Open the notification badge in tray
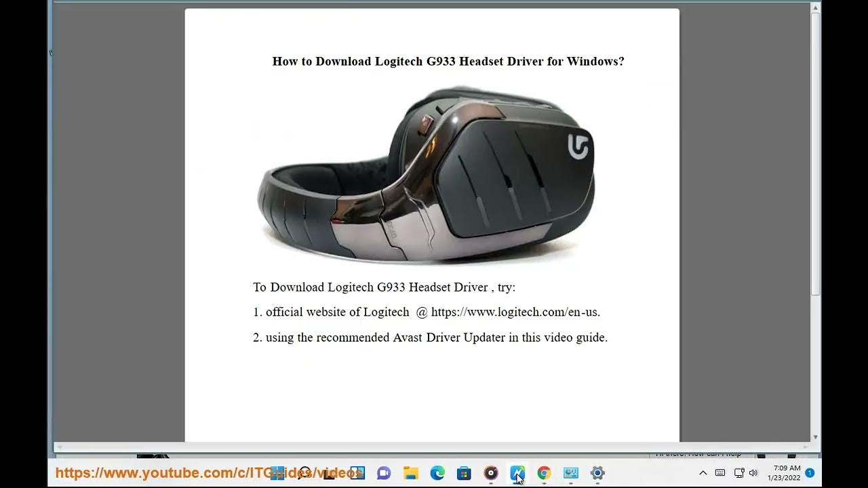Screen dimensions: 868x488 [810, 473]
